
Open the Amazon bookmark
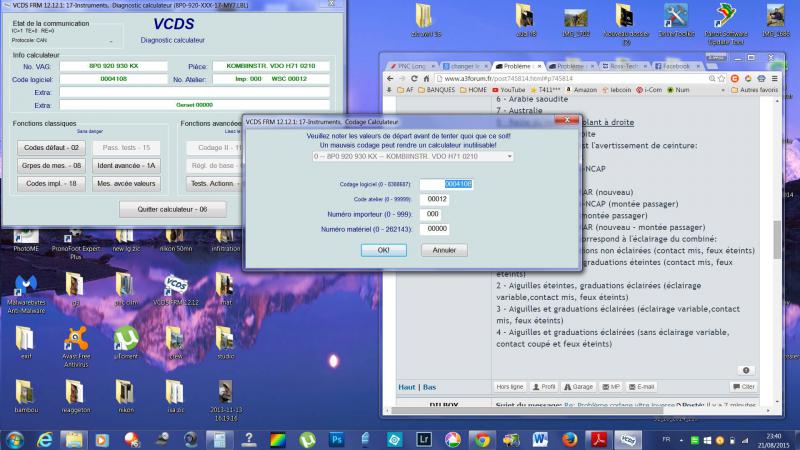tap(581, 90)
